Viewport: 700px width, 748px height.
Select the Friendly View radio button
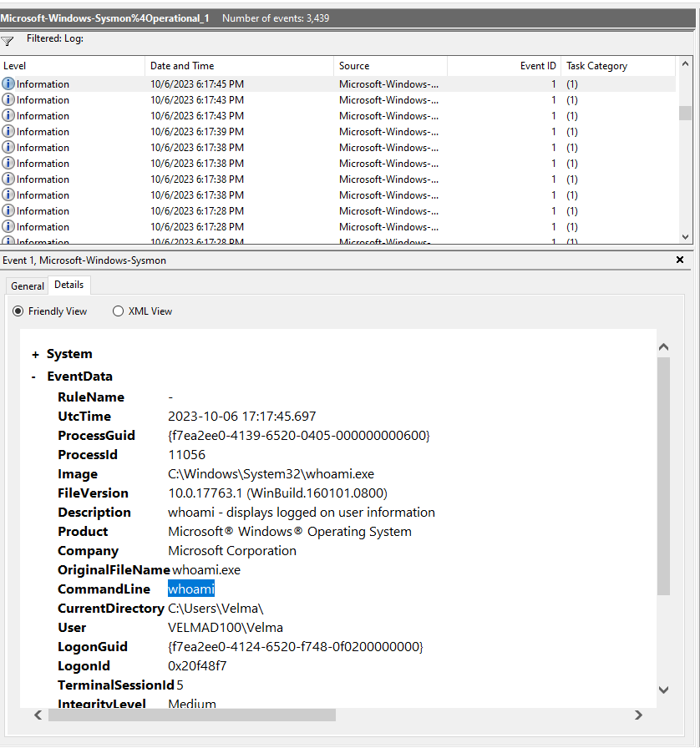point(18,311)
